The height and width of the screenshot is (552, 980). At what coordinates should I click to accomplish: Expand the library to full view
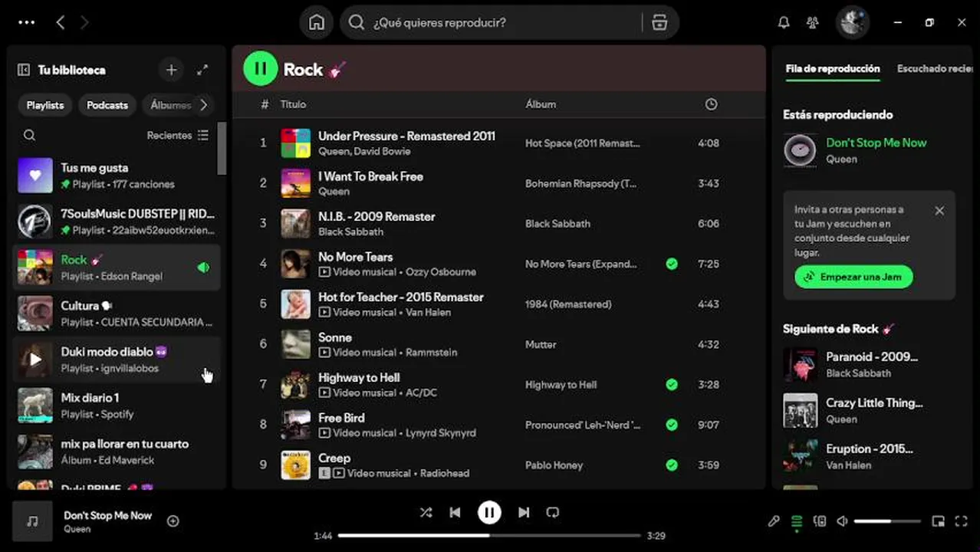tap(202, 70)
